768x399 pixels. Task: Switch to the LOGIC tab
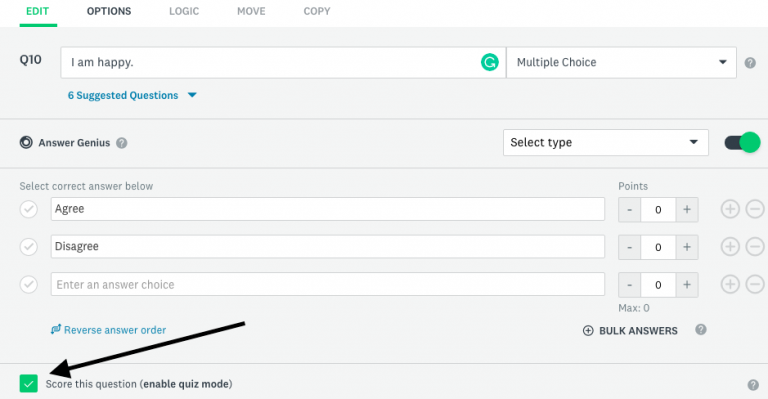184,11
